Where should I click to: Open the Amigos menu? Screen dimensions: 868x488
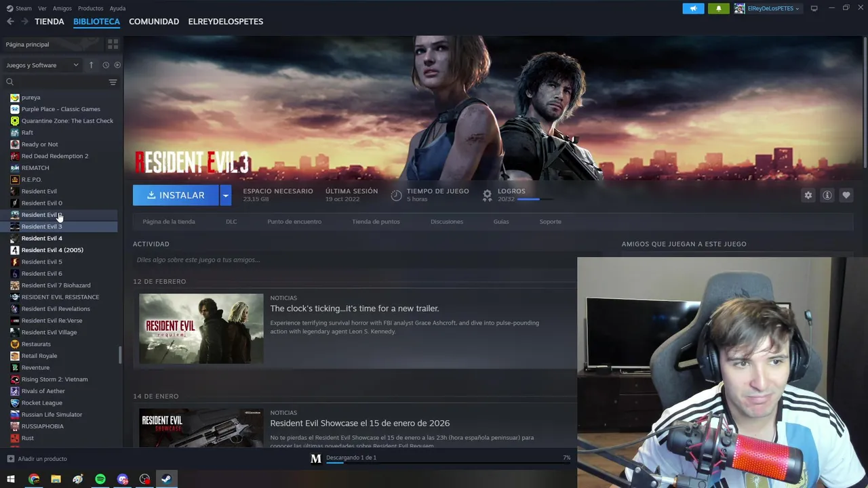(x=62, y=8)
